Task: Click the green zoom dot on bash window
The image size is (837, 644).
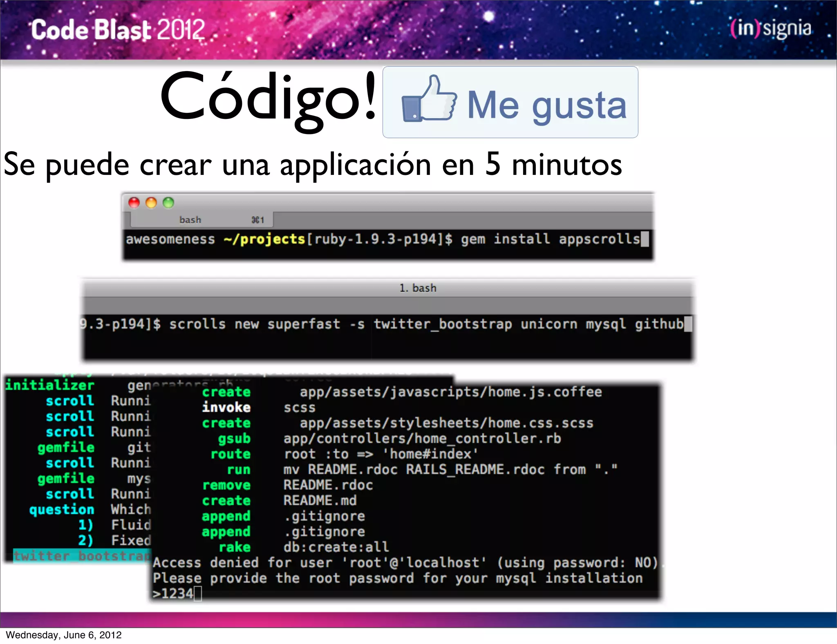Action: (x=168, y=203)
